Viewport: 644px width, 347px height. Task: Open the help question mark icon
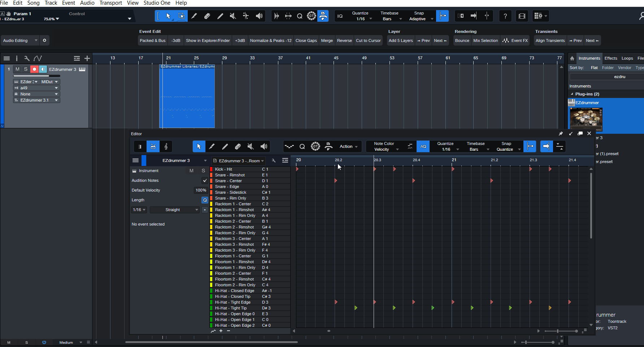pos(505,16)
